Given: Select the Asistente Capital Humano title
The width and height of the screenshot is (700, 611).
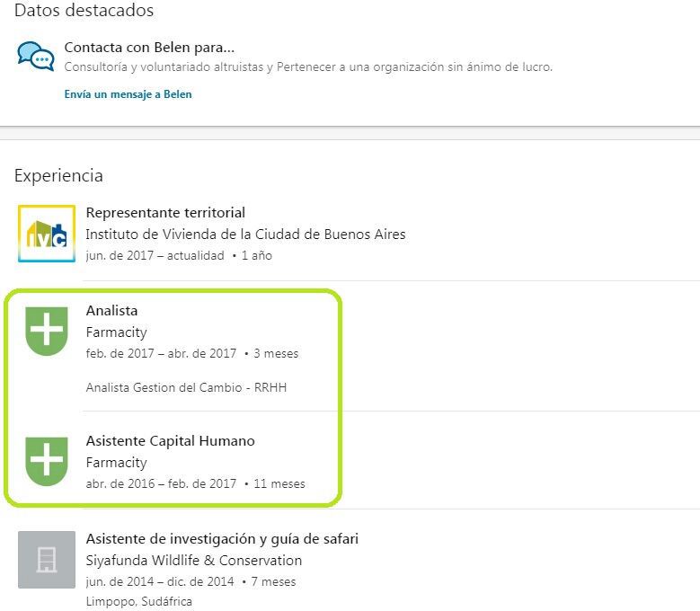Looking at the screenshot, I should (x=170, y=441).
